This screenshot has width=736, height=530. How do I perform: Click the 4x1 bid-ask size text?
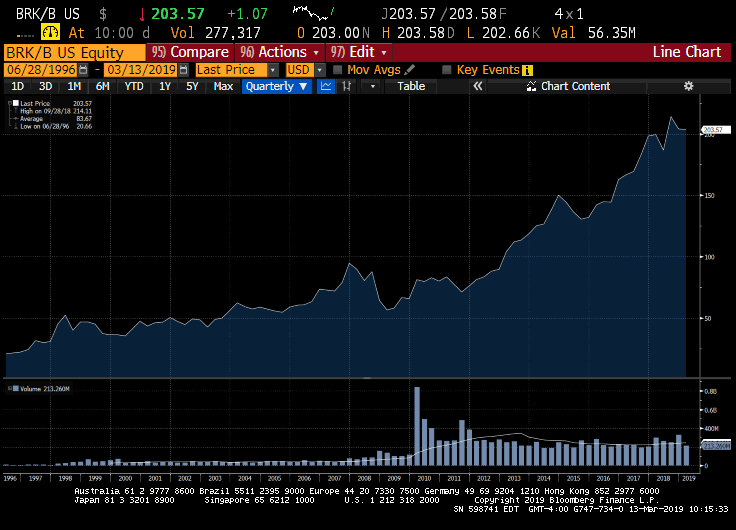(569, 14)
